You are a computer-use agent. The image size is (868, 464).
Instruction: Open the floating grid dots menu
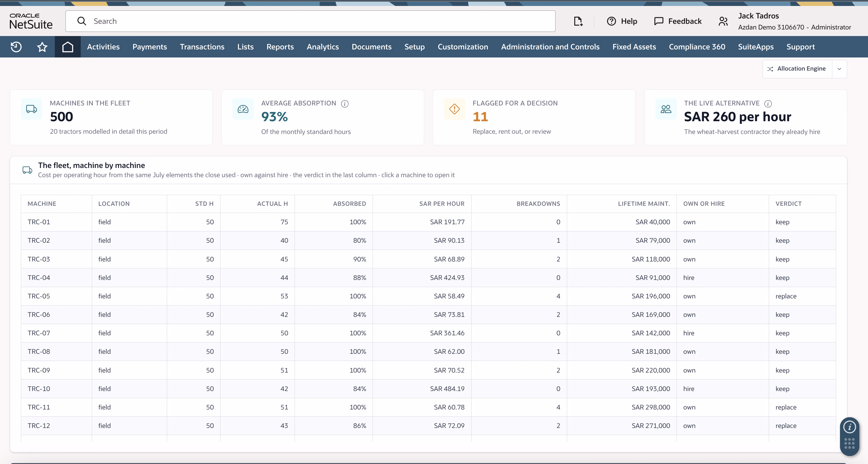(x=850, y=443)
